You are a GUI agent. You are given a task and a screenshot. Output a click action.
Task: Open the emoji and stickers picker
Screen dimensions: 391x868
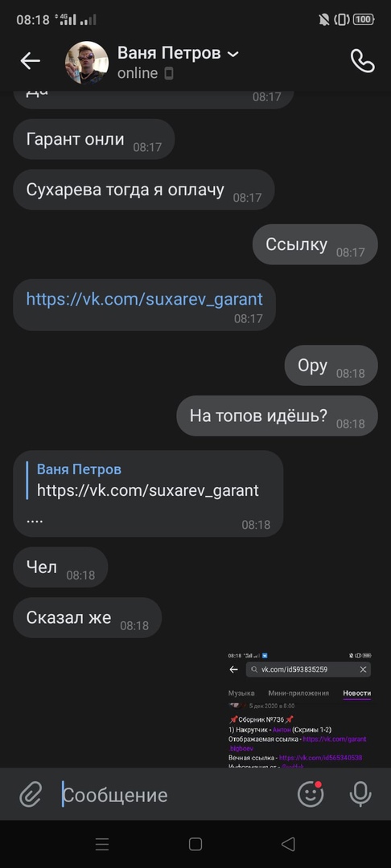click(311, 794)
